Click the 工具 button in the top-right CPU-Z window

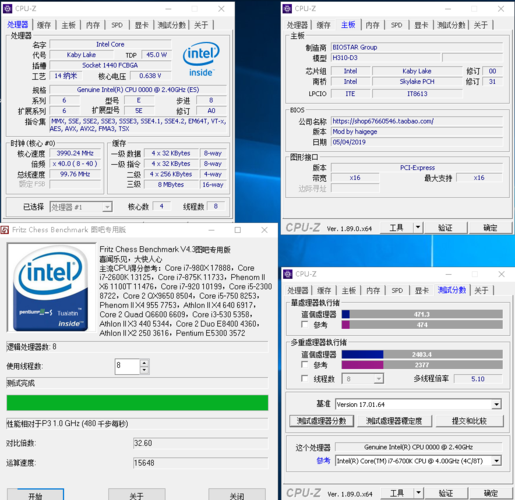397,228
